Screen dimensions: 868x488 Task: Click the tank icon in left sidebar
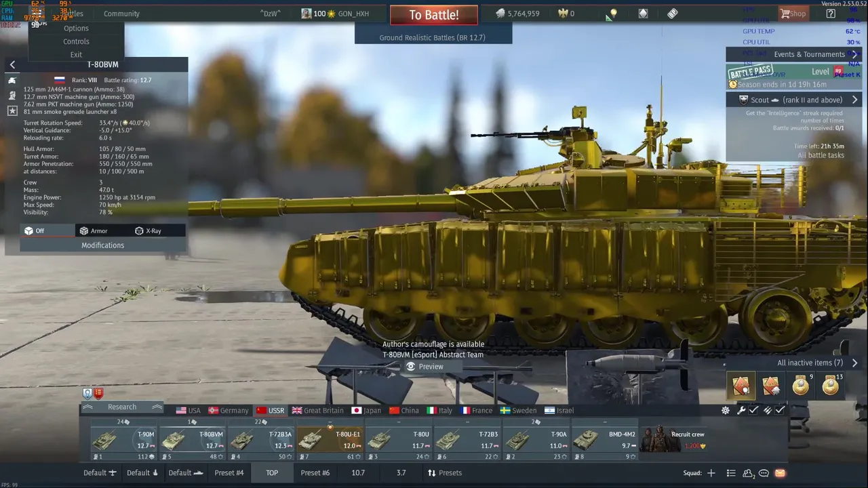[x=12, y=80]
